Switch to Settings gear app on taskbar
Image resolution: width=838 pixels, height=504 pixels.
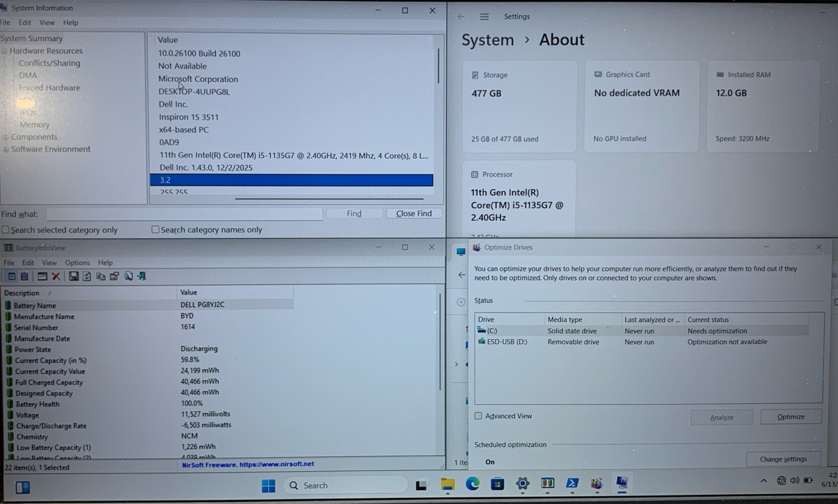[x=522, y=484]
